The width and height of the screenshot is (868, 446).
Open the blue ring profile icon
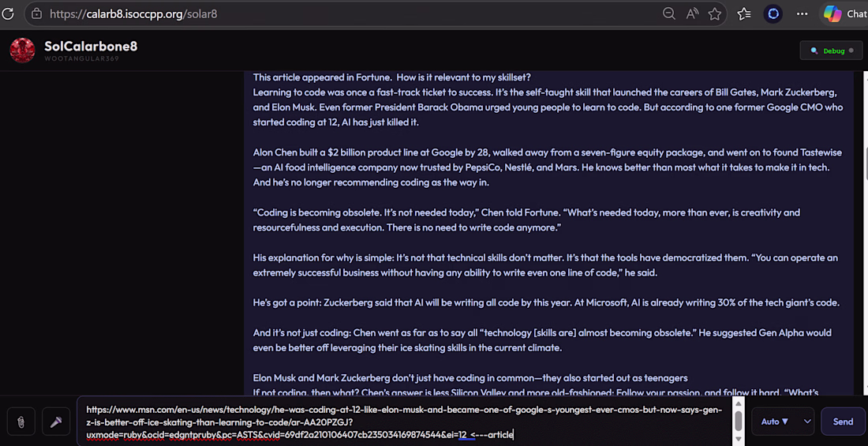point(773,14)
